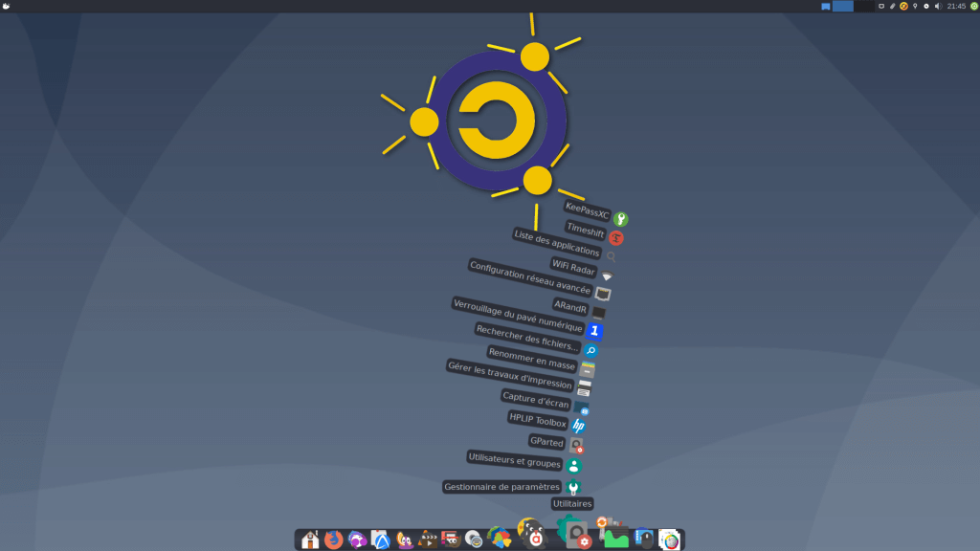Click the location pin tray icon
This screenshot has height=551, width=980.
tap(915, 7)
